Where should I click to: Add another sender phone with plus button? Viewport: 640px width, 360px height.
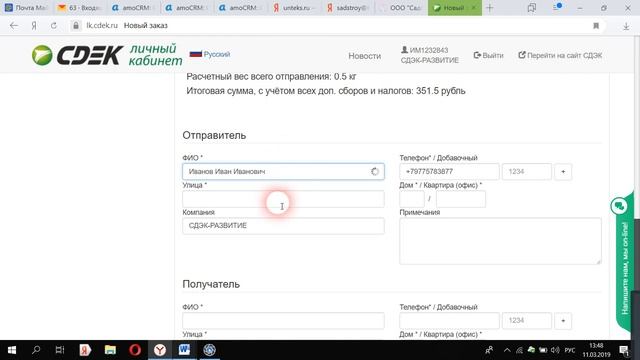(563, 171)
